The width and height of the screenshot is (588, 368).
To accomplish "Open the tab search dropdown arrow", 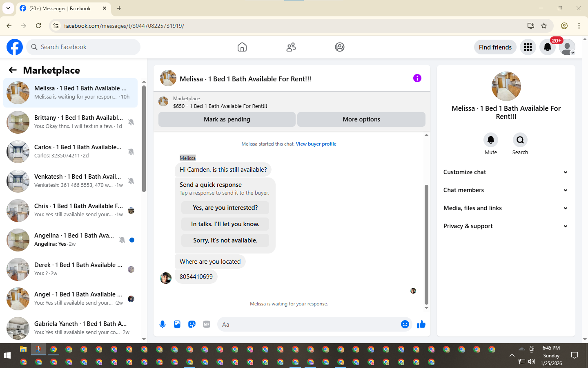I will 8,8.
